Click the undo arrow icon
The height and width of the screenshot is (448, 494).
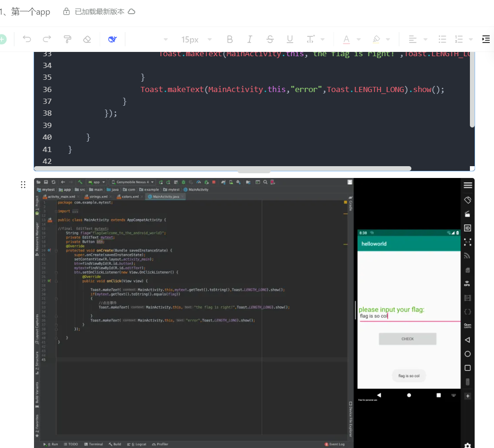click(x=27, y=39)
